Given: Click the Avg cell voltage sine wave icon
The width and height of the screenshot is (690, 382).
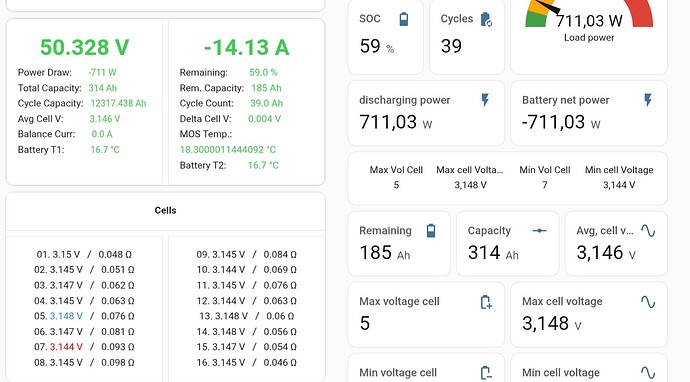Looking at the screenshot, I should point(648,231).
